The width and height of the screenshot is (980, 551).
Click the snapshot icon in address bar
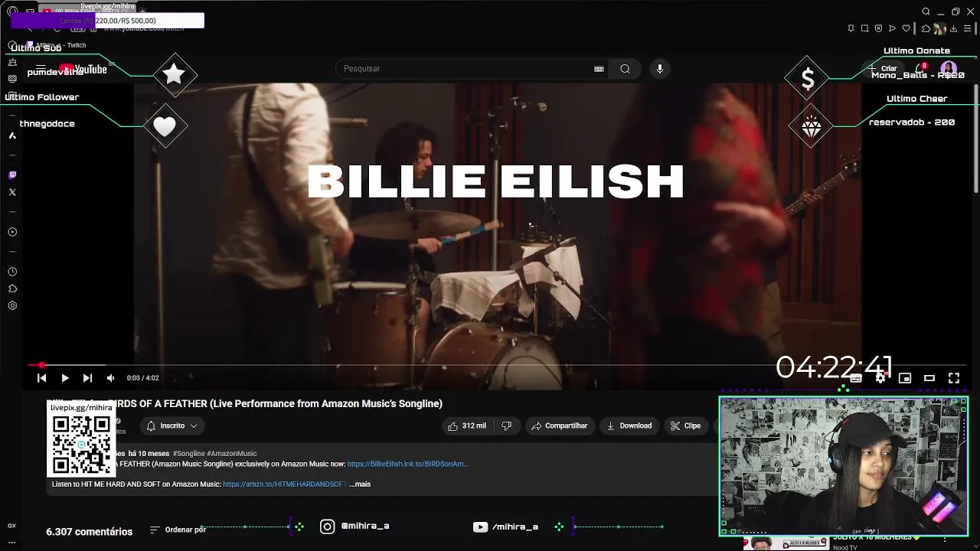[x=864, y=28]
